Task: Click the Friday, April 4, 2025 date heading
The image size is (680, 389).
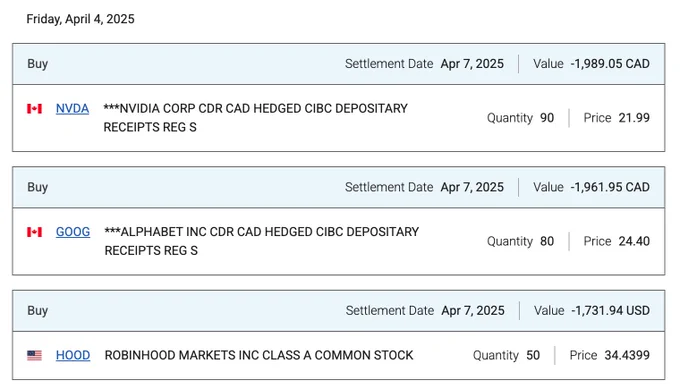Action: [x=80, y=19]
